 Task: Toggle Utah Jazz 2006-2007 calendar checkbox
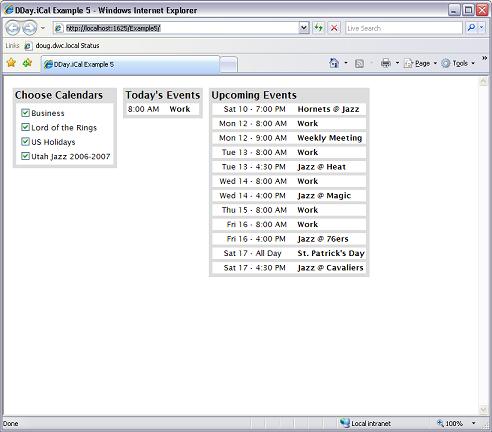pyautogui.click(x=25, y=156)
